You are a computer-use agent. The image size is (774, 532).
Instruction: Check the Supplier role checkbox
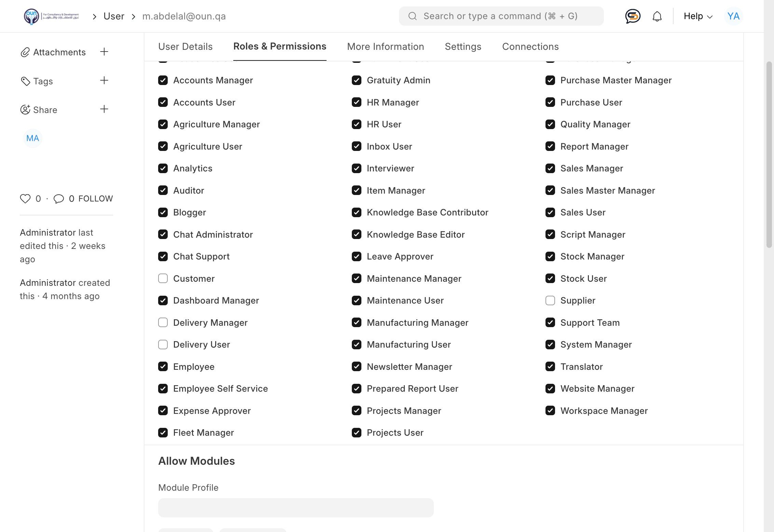tap(550, 300)
